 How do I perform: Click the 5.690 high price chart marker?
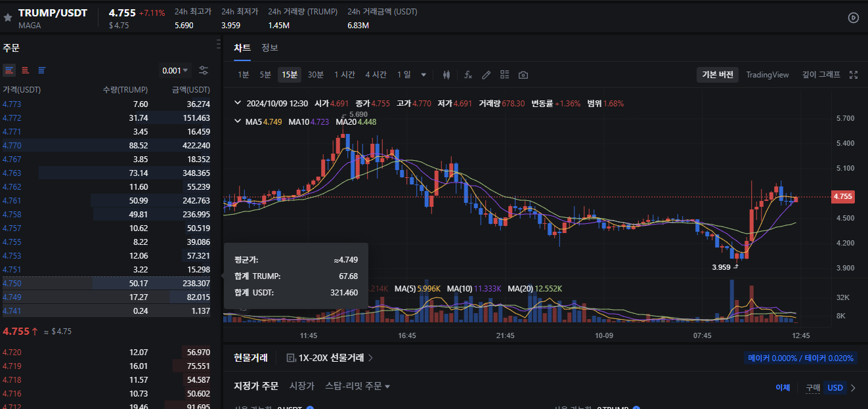(x=359, y=114)
